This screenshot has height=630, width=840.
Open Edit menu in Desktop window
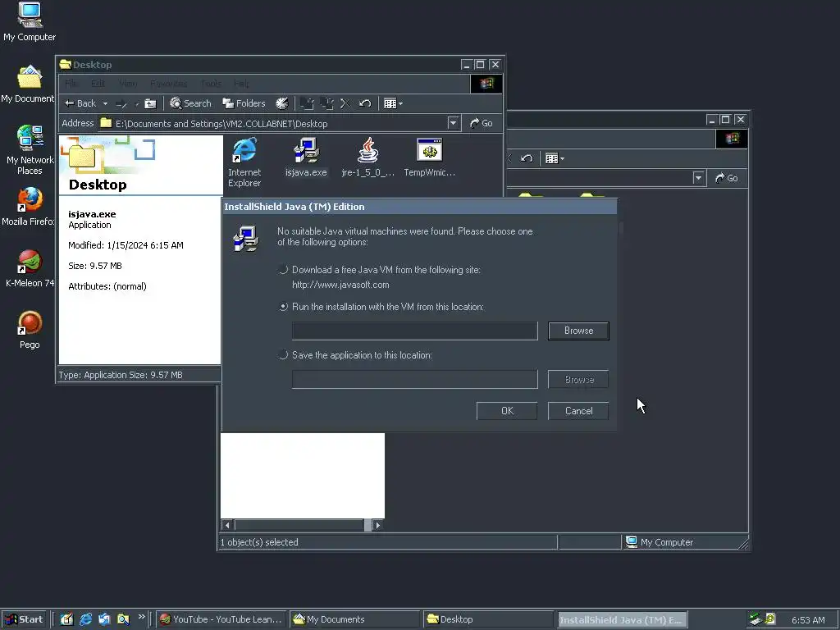pos(98,84)
